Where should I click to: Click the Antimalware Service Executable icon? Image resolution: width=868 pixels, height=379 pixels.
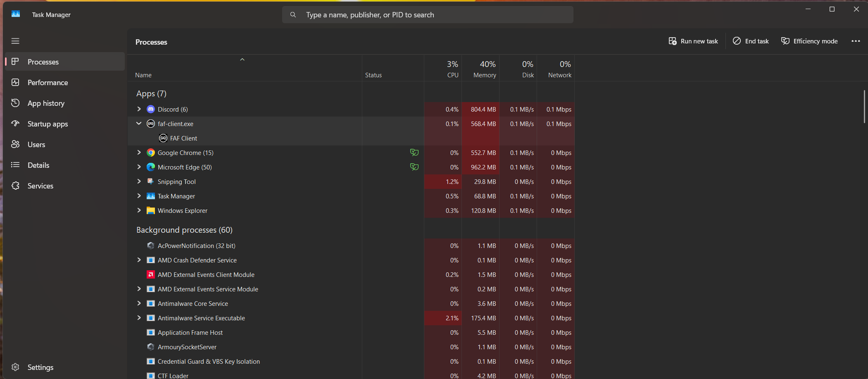point(151,318)
